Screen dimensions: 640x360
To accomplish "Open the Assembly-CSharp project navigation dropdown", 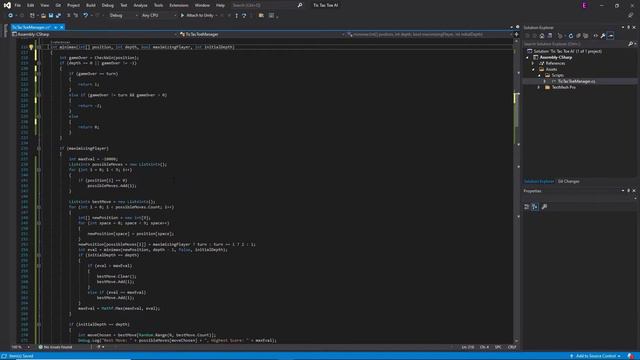I will tap(95, 34).
